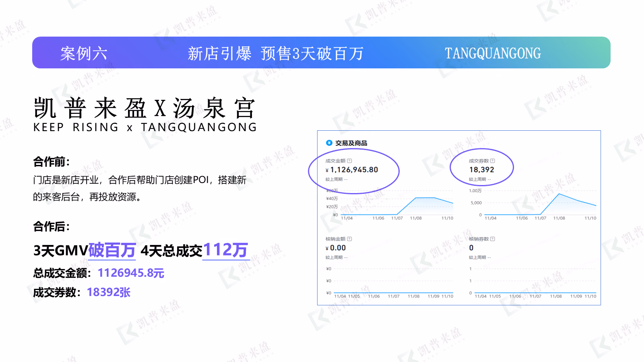Click the peak point on the 成交券数 chart
This screenshot has width=644, height=362.
coord(559,194)
